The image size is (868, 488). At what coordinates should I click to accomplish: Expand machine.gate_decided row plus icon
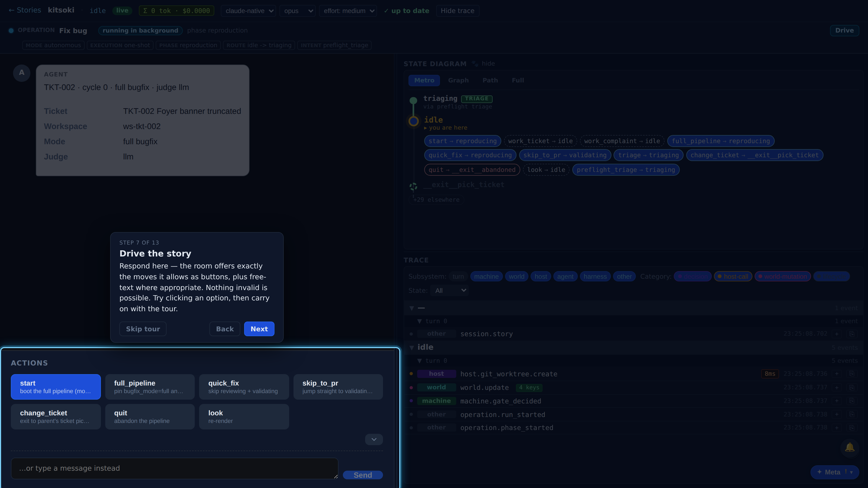(x=837, y=401)
